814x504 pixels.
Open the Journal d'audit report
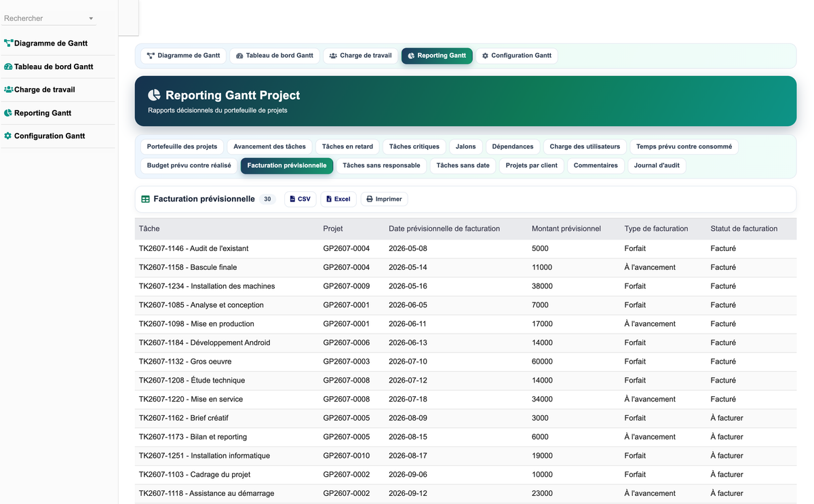pyautogui.click(x=657, y=166)
